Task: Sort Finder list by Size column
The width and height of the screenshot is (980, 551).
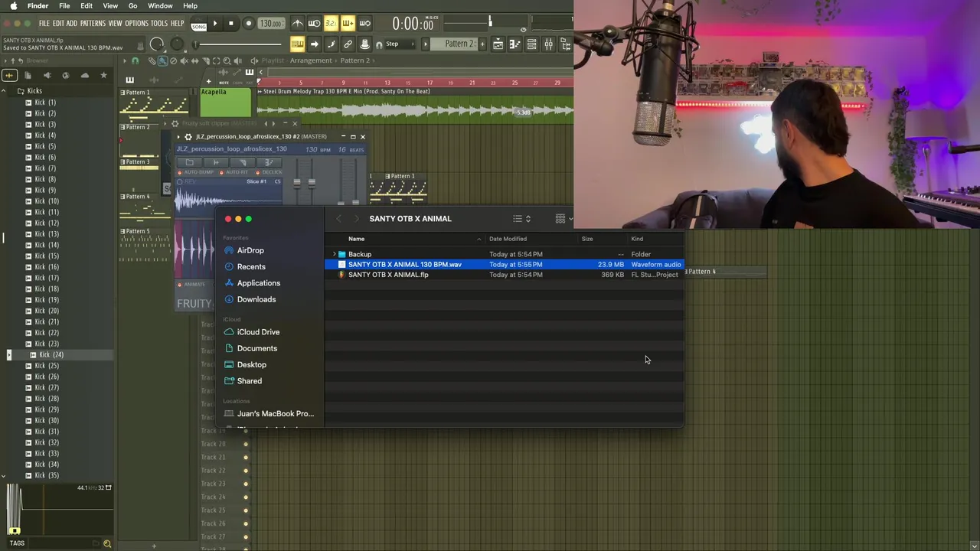Action: [587, 239]
